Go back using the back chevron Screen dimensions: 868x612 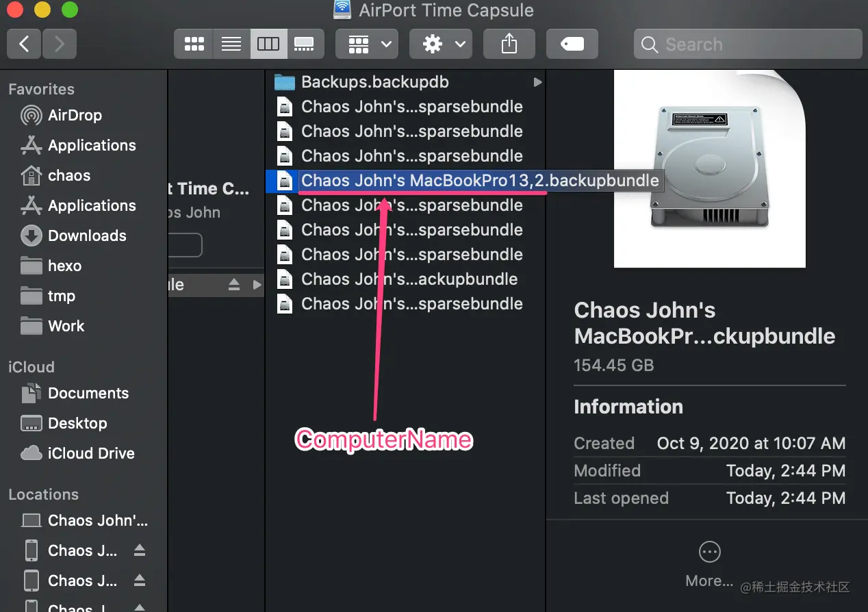[24, 44]
